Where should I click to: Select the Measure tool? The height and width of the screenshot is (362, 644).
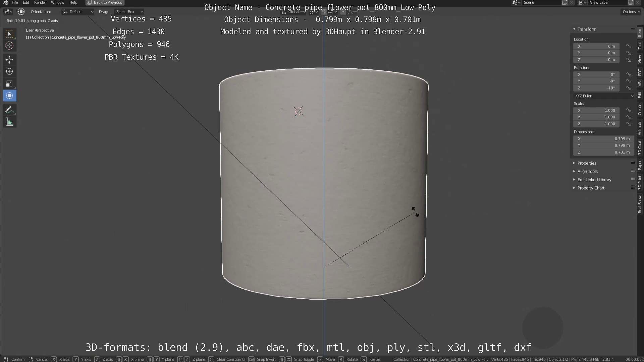click(x=9, y=122)
